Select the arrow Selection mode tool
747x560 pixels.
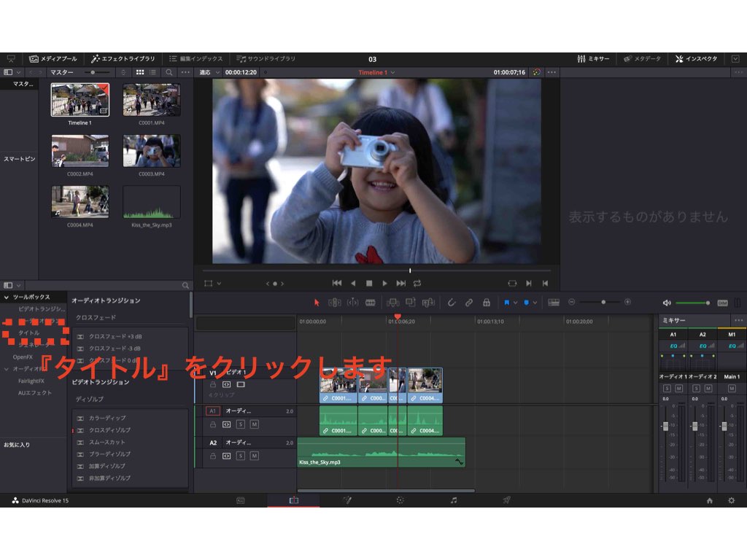tap(317, 303)
